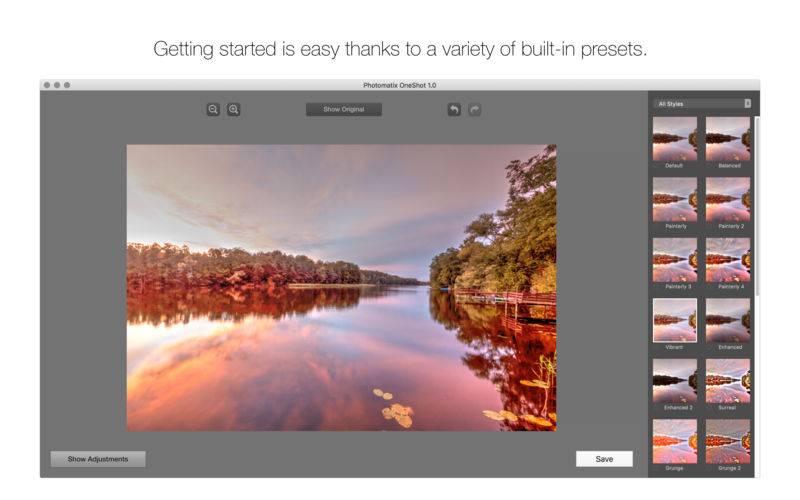Save the processed photo
The image size is (800, 500).
click(x=604, y=459)
